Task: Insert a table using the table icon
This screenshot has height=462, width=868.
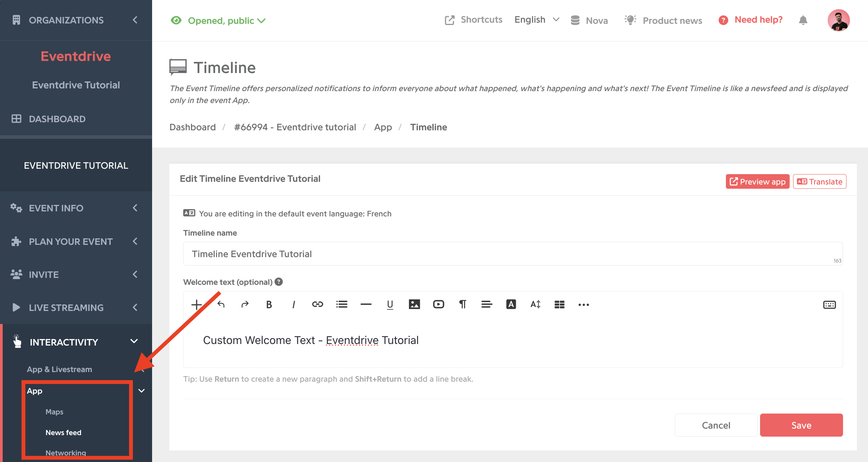Action: [559, 305]
